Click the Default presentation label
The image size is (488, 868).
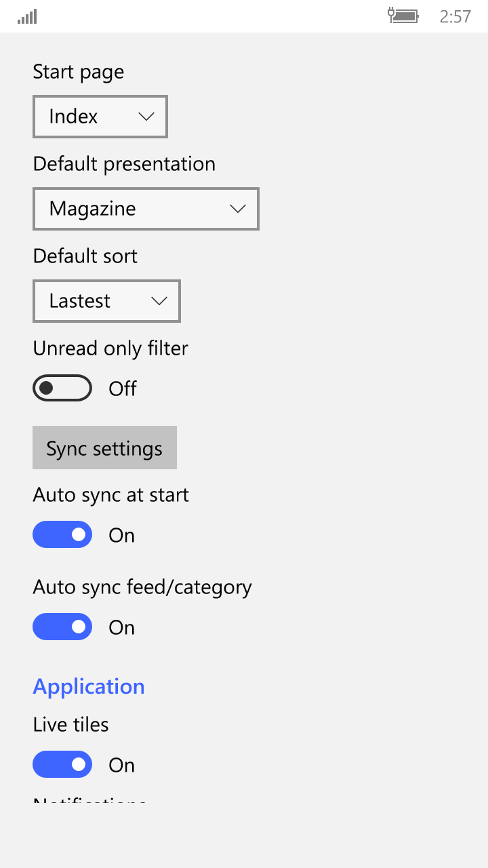(x=124, y=164)
